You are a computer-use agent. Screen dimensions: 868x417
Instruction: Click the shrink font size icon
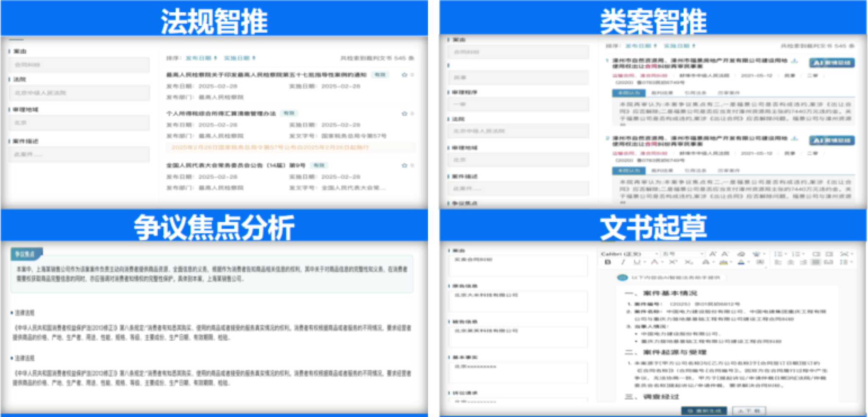725,254
